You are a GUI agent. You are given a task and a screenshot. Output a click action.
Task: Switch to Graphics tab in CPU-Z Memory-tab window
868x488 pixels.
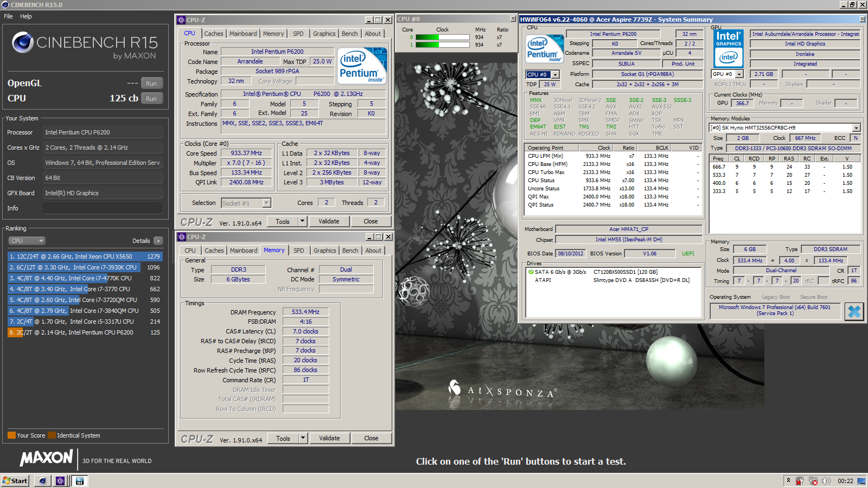(325, 251)
